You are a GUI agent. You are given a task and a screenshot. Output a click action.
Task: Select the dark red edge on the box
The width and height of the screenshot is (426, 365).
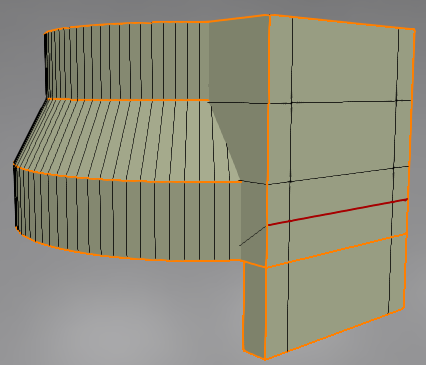(337, 212)
